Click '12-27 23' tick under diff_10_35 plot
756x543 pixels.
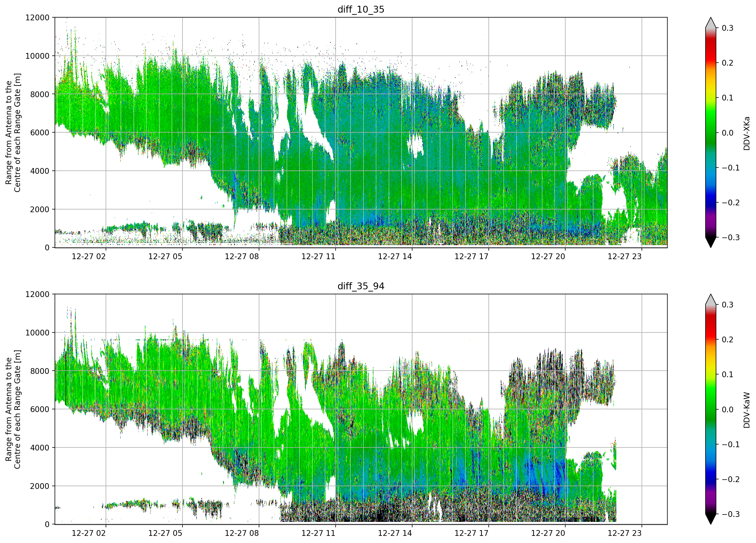(x=625, y=256)
